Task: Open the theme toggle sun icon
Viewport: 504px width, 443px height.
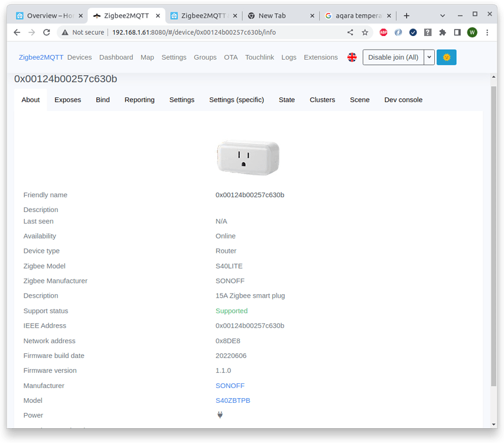Action: coord(447,57)
